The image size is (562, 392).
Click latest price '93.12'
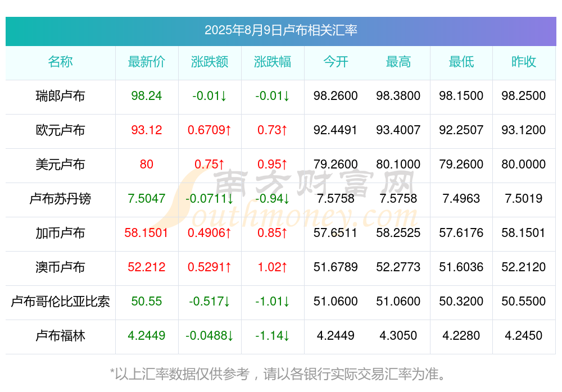point(146,130)
